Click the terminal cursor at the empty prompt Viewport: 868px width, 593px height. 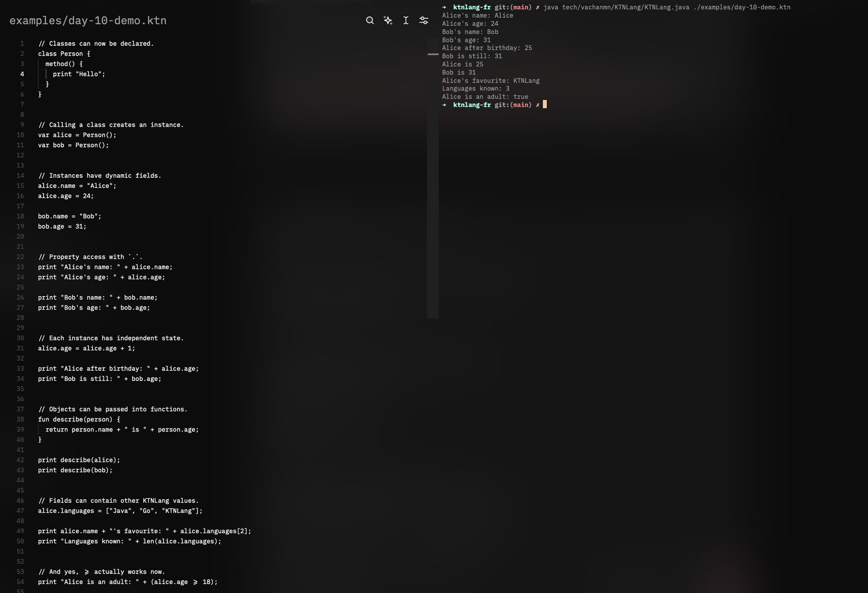(545, 104)
